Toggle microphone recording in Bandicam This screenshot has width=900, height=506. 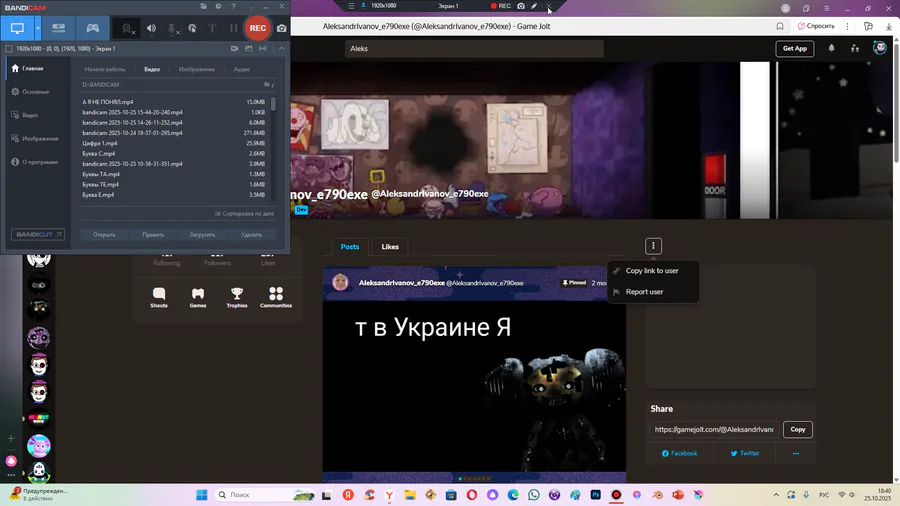tap(172, 28)
